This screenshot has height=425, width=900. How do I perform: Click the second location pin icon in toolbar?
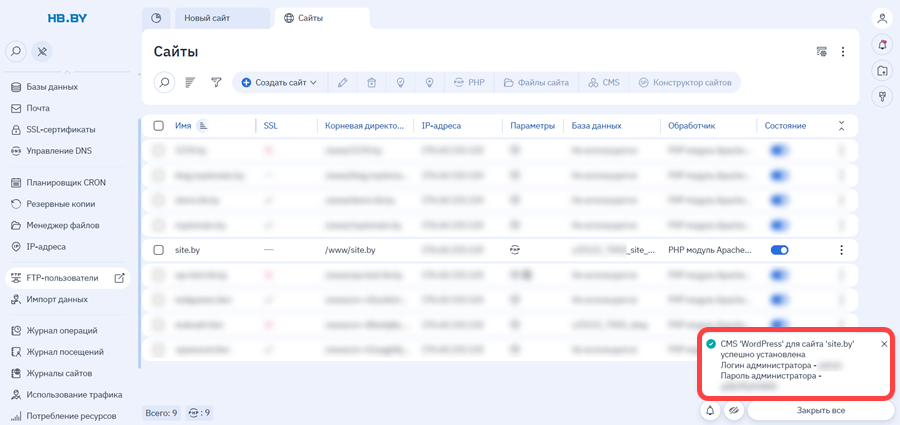[x=429, y=83]
